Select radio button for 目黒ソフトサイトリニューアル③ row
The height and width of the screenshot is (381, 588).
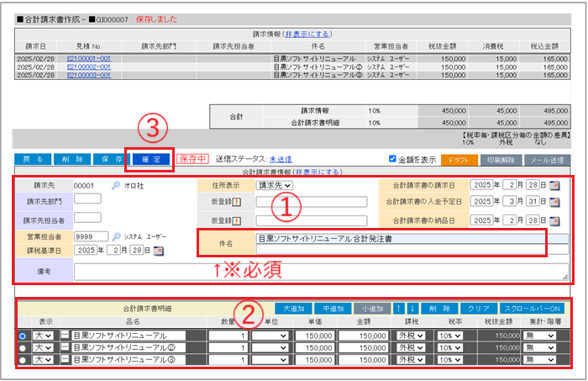tap(23, 361)
